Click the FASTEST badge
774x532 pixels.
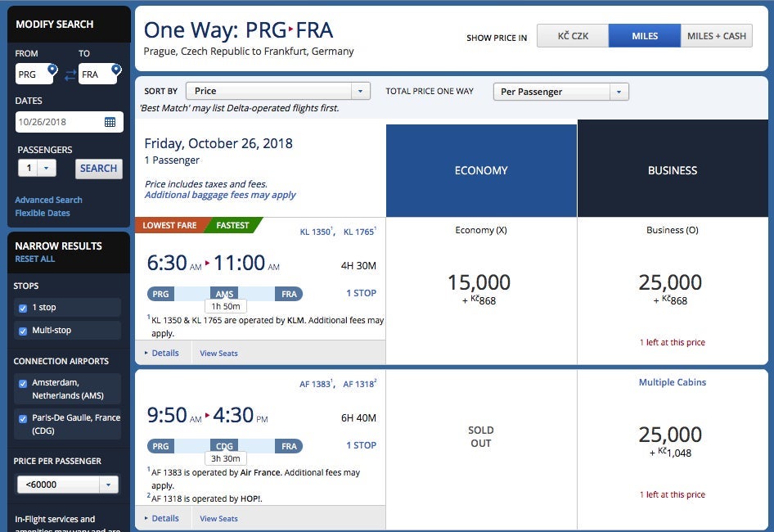pos(232,225)
